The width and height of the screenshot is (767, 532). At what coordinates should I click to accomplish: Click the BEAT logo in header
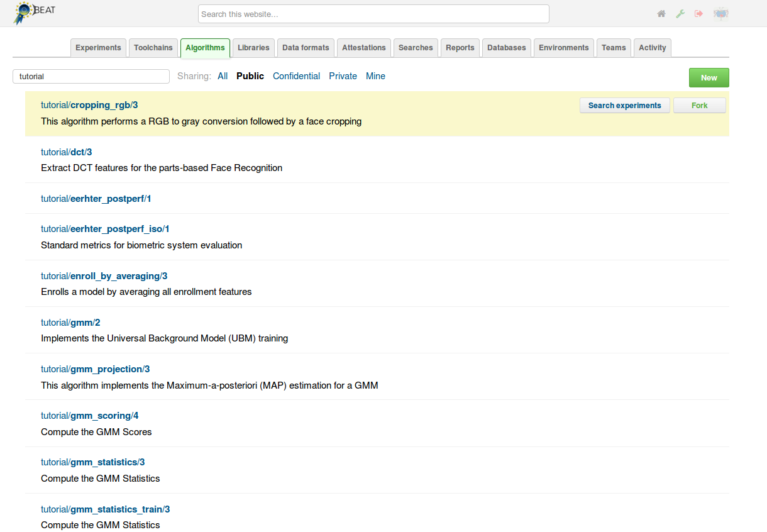(x=35, y=13)
